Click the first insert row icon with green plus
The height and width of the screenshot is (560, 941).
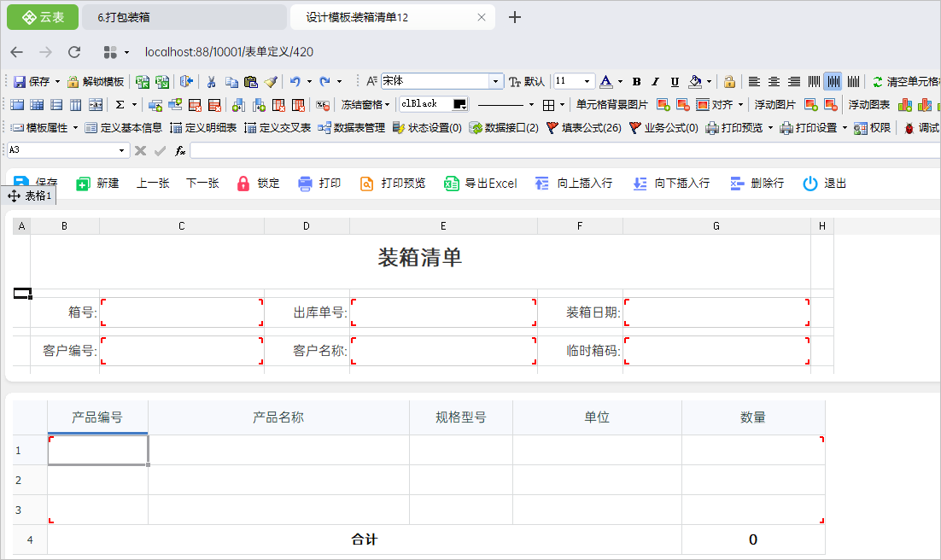(155, 105)
